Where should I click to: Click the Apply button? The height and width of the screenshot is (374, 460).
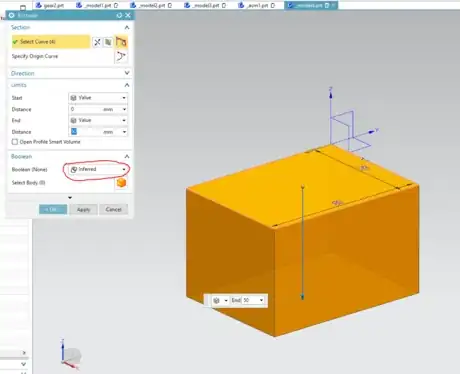[x=83, y=209]
